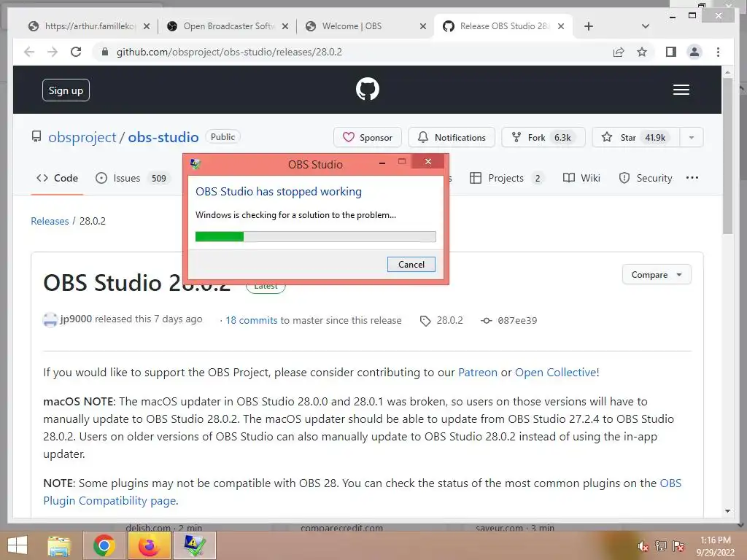
Task: Close the Release OBS Studio tab
Action: pyautogui.click(x=561, y=26)
